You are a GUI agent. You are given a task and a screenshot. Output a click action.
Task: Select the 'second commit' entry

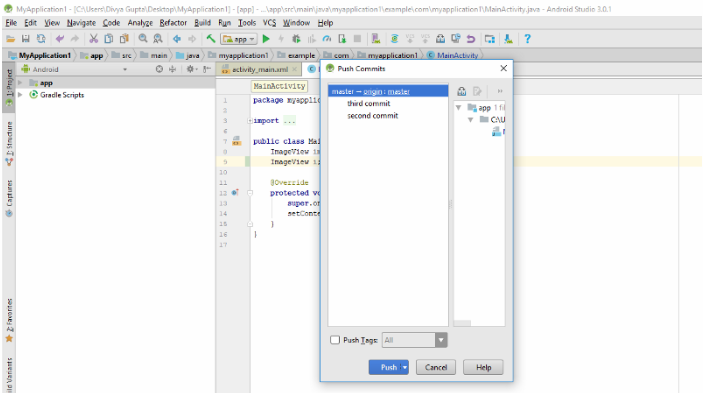pos(373,116)
